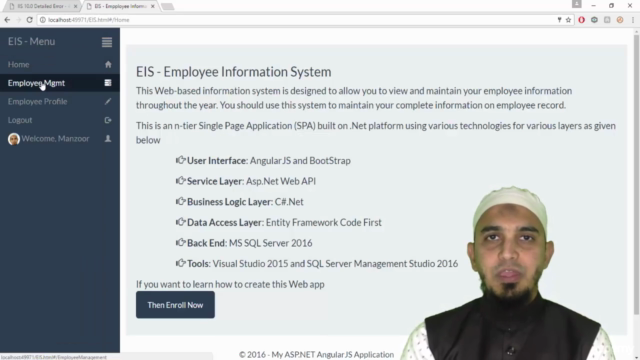Click the vertical page scrollbar
The height and width of the screenshot is (360, 640).
click(636, 174)
